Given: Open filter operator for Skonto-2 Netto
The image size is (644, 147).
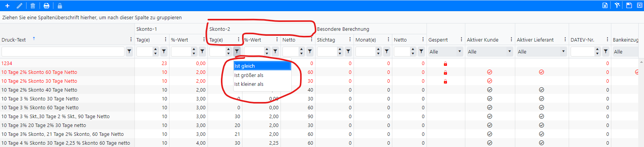Looking at the screenshot, I should (x=310, y=51).
